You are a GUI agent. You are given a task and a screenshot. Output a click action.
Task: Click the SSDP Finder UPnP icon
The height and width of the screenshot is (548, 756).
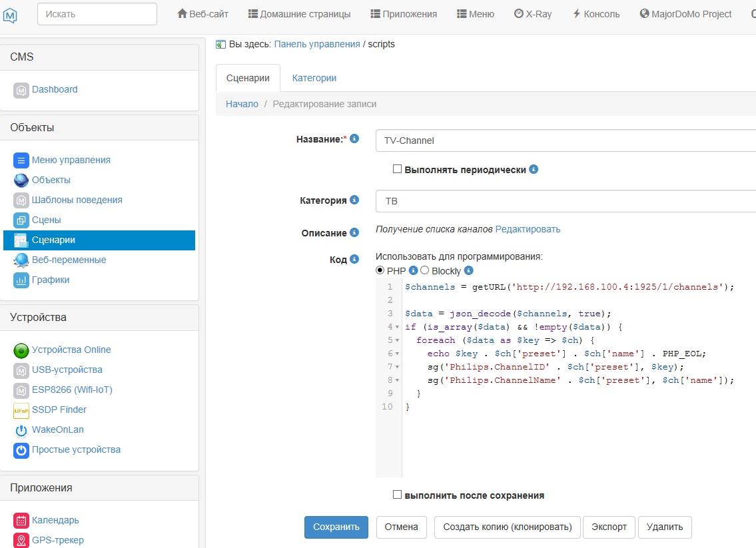coord(21,410)
